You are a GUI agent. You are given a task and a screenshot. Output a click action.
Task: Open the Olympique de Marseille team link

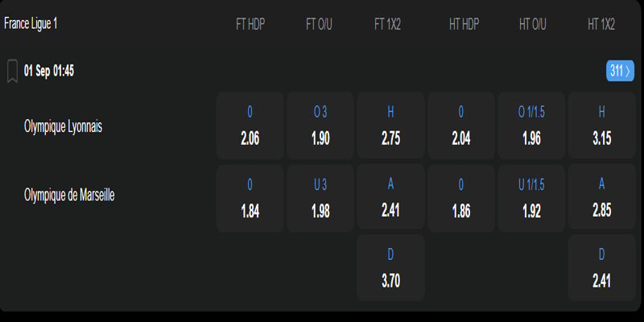click(x=69, y=195)
